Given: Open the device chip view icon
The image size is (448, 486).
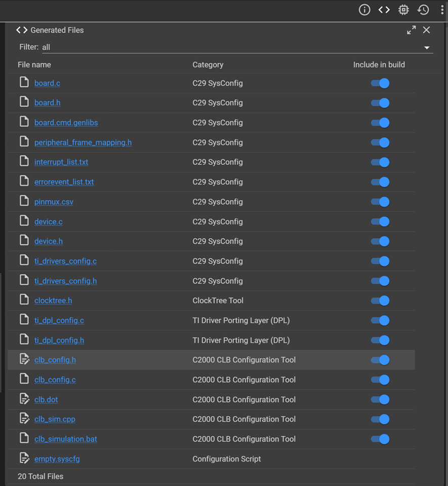Looking at the screenshot, I should click(403, 10).
